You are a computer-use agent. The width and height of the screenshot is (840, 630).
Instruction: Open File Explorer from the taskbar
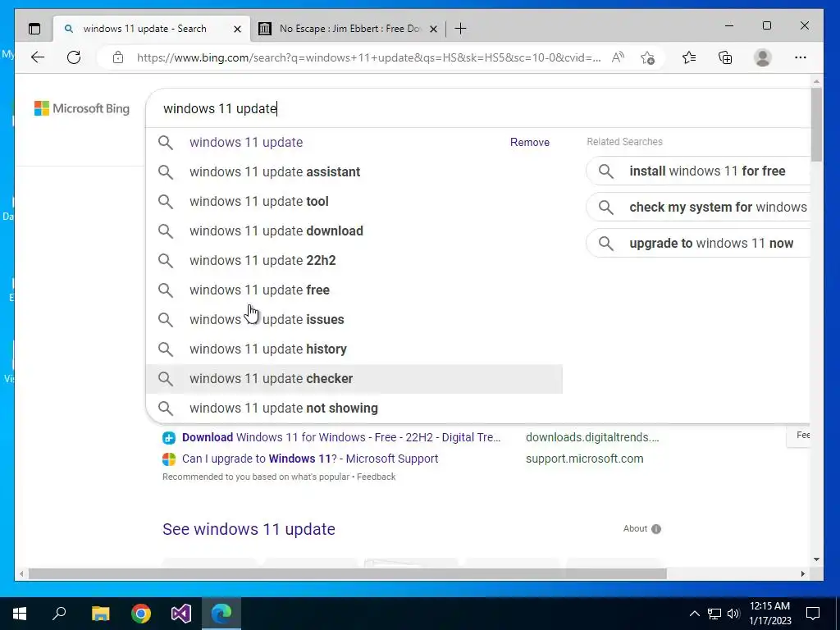pyautogui.click(x=100, y=614)
